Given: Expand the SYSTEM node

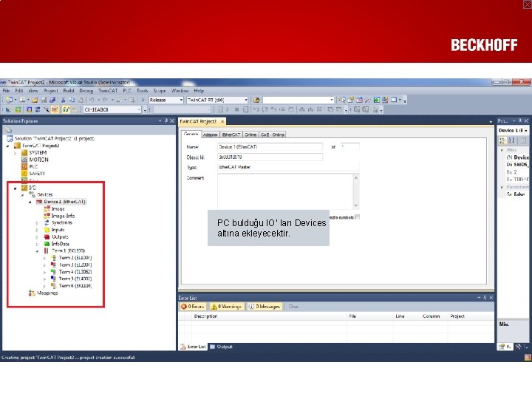Looking at the screenshot, I should click(x=16, y=153).
